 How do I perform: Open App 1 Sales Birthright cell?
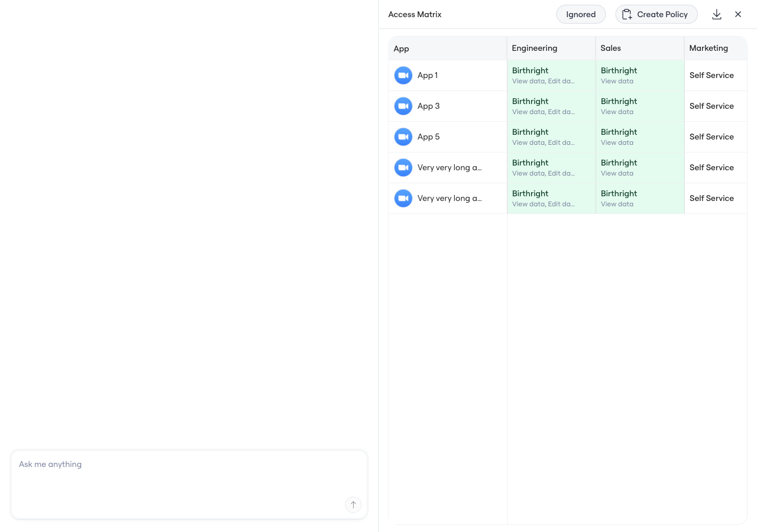pos(640,76)
